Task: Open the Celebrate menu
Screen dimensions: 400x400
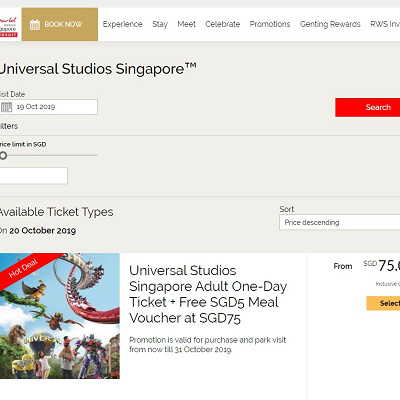Action: pos(222,24)
